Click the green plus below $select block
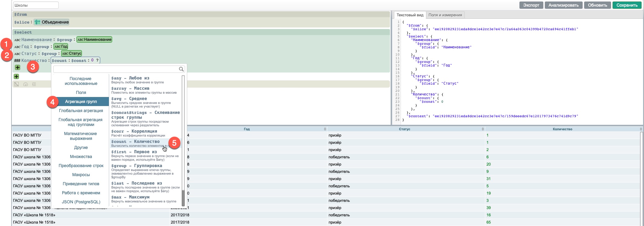The height and width of the screenshot is (226, 644). [x=16, y=76]
